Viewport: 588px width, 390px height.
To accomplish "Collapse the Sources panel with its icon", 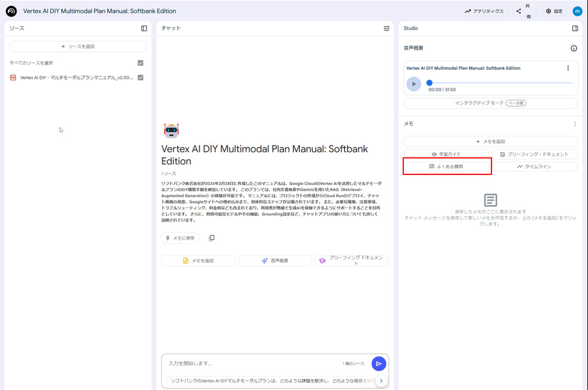I will click(x=144, y=28).
